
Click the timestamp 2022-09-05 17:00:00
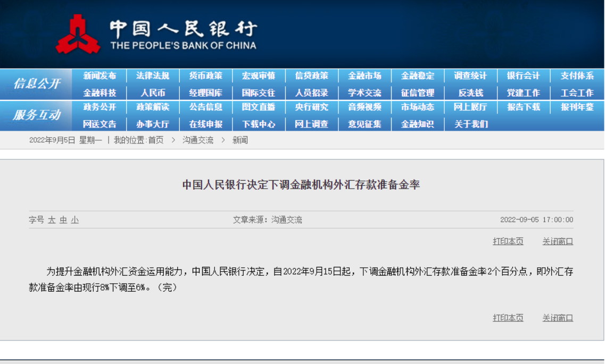point(536,219)
